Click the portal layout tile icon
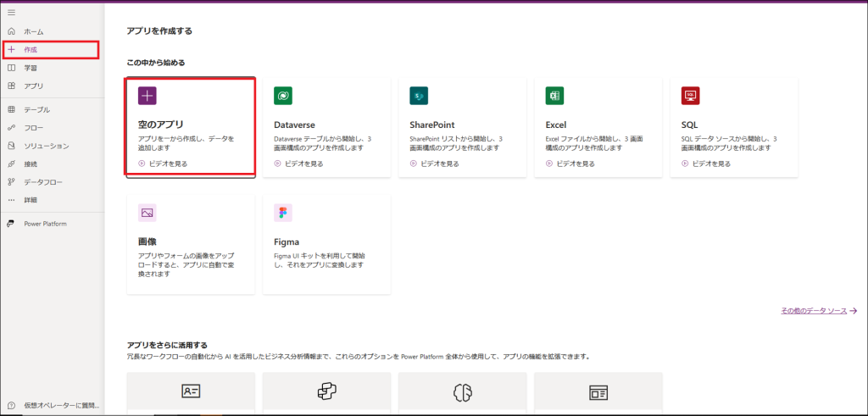Image resolution: width=868 pixels, height=416 pixels. [598, 391]
